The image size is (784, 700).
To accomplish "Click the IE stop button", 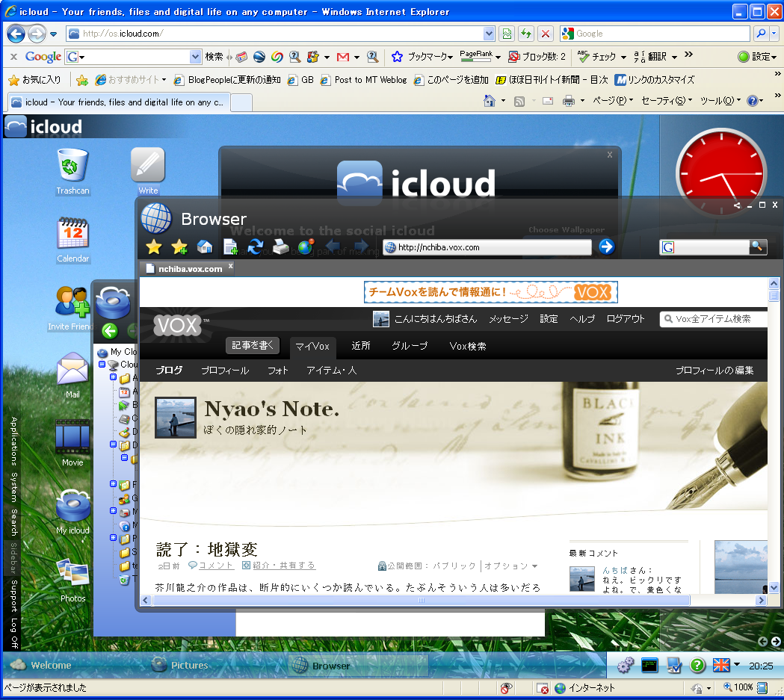I will click(546, 34).
